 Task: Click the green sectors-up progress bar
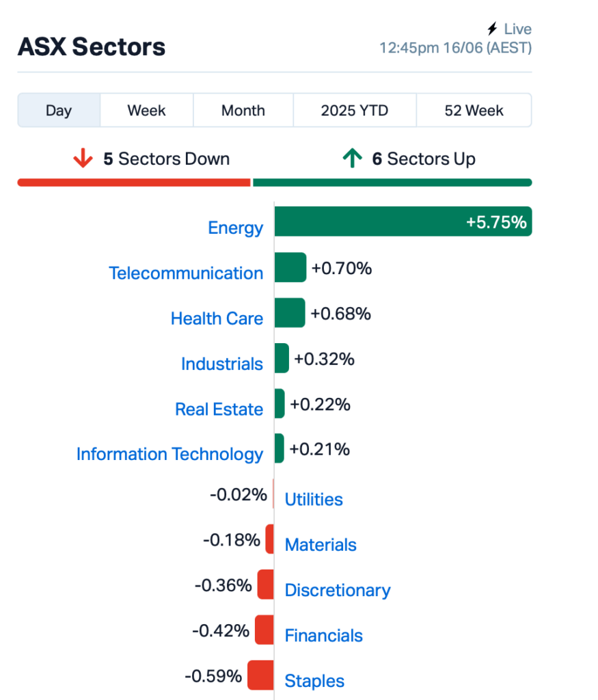pos(392,183)
